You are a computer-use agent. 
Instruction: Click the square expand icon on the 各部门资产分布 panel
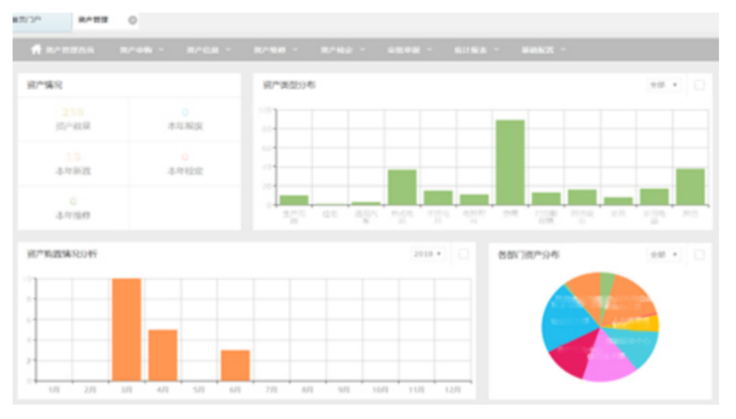(699, 255)
